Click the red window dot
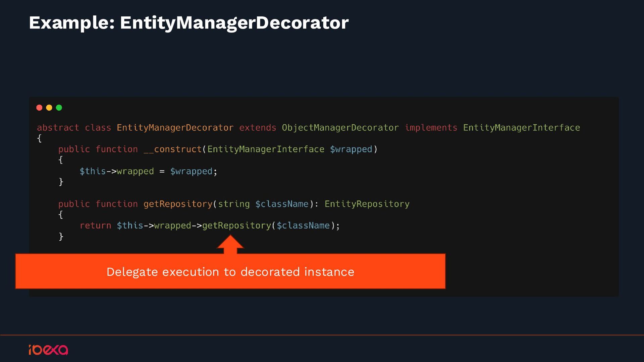This screenshot has width=644, height=362. pos(39,108)
